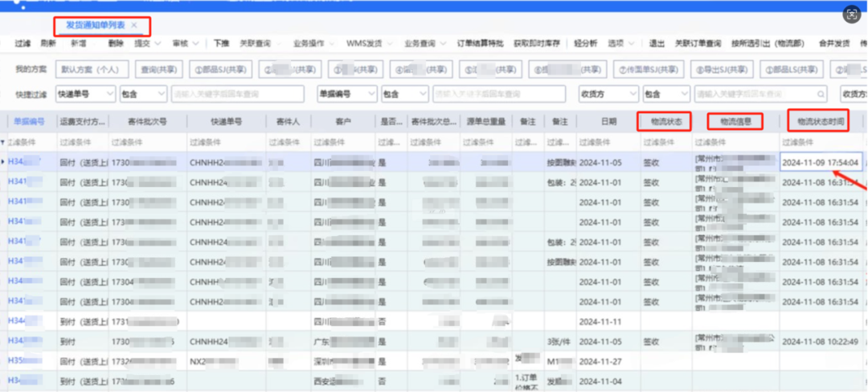The image size is (868, 392).
Task: Click the search magnifier icon in 收货方 input
Action: point(821,94)
